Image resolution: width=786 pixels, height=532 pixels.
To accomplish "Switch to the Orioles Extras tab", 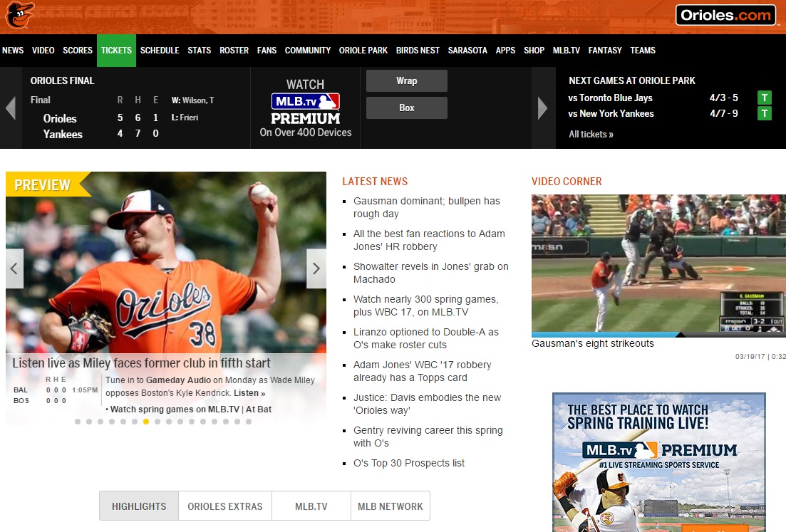I will click(x=225, y=506).
